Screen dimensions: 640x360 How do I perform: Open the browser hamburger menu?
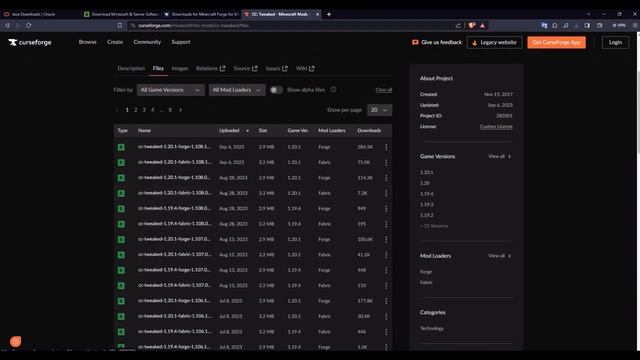[x=635, y=25]
